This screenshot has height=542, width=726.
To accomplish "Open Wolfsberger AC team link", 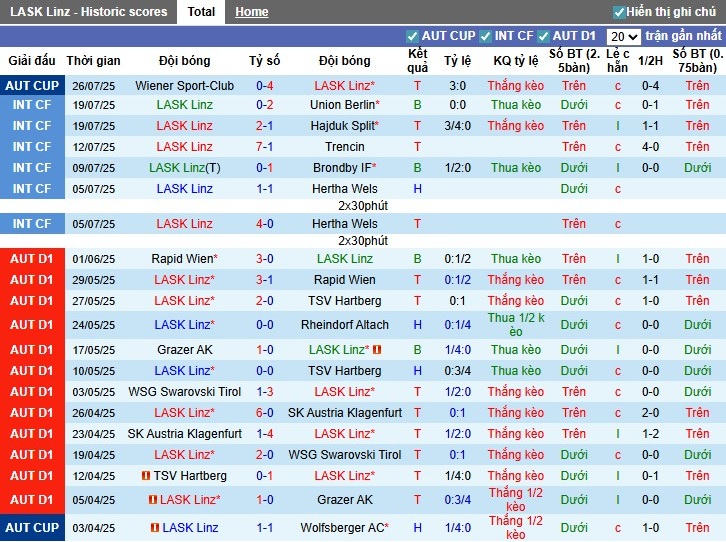I will point(344,528).
